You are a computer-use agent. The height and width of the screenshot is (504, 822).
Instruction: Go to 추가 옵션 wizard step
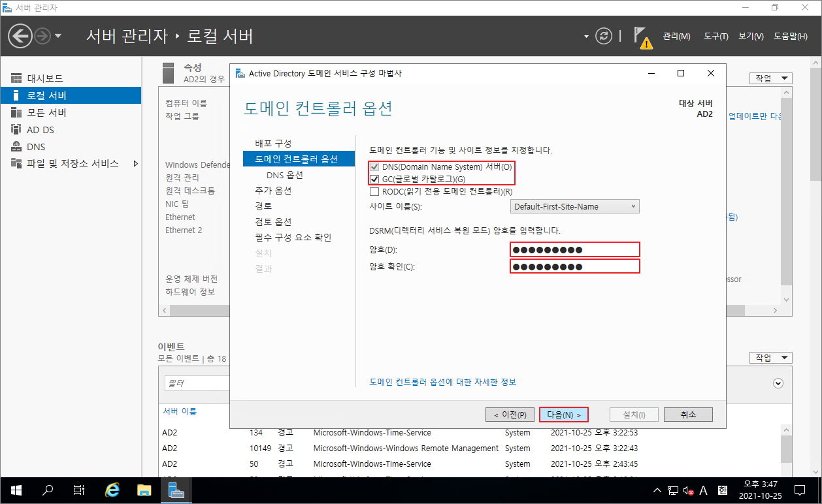pyautogui.click(x=273, y=191)
